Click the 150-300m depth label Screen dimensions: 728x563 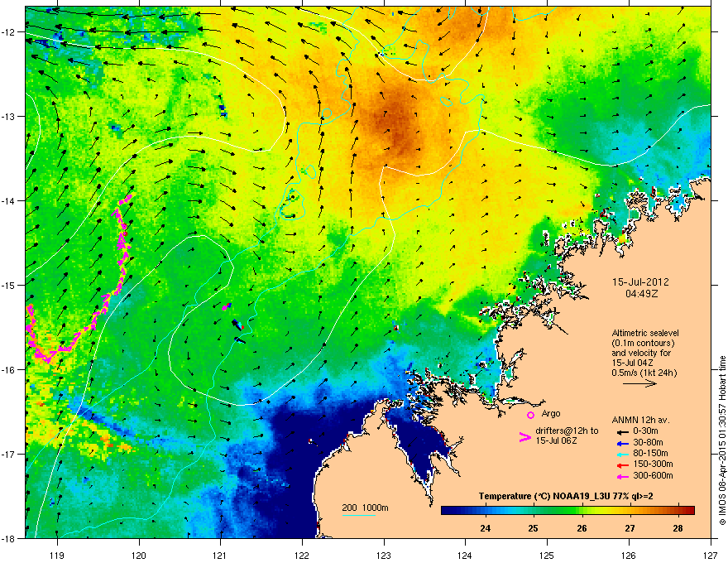[x=653, y=464]
